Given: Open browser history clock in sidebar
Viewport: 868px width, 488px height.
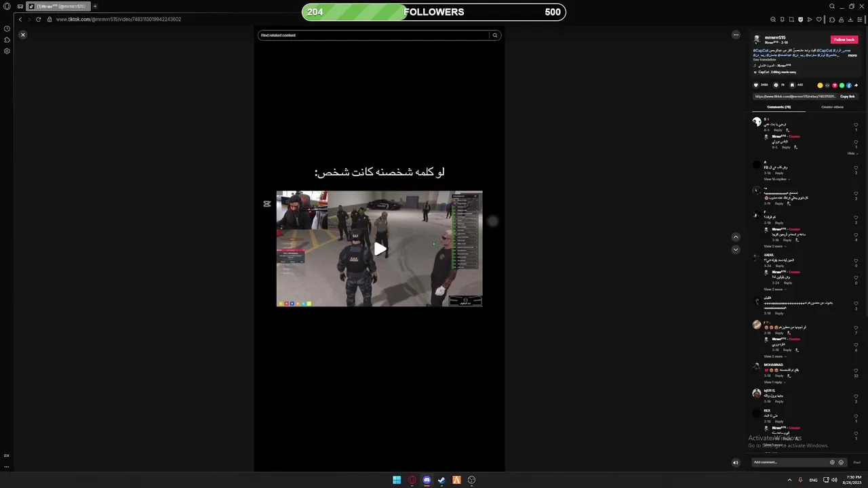Looking at the screenshot, I should [7, 28].
